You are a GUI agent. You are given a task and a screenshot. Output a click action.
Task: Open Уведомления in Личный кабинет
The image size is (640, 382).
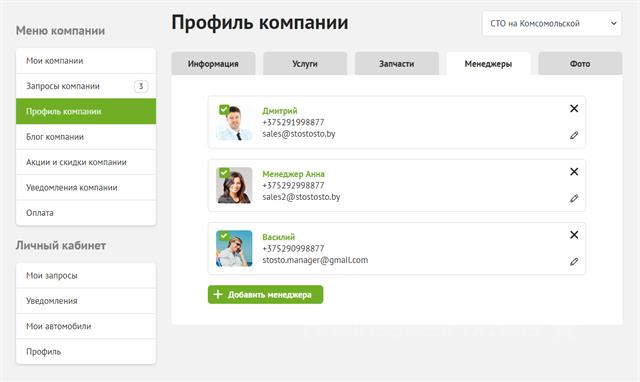coord(86,301)
